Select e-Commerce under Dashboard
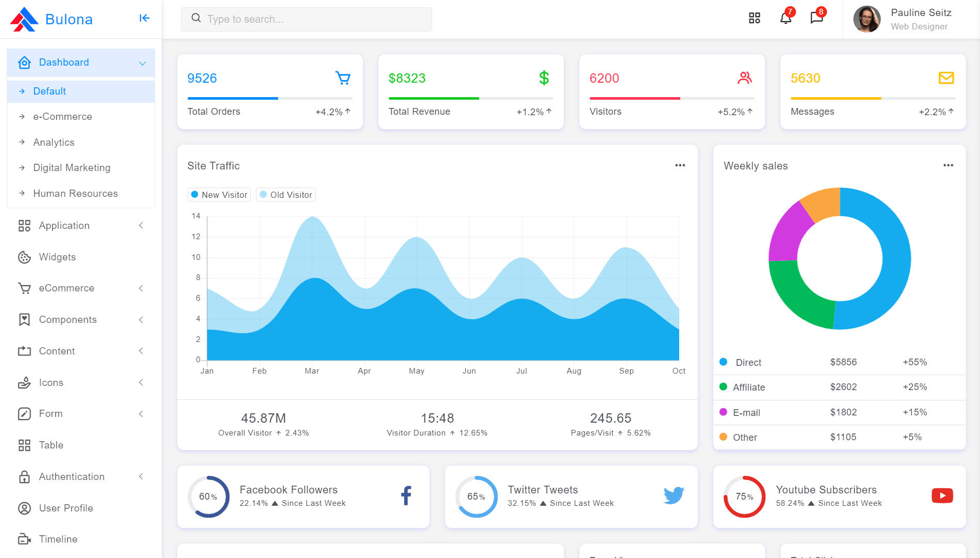This screenshot has height=558, width=980. (x=63, y=117)
